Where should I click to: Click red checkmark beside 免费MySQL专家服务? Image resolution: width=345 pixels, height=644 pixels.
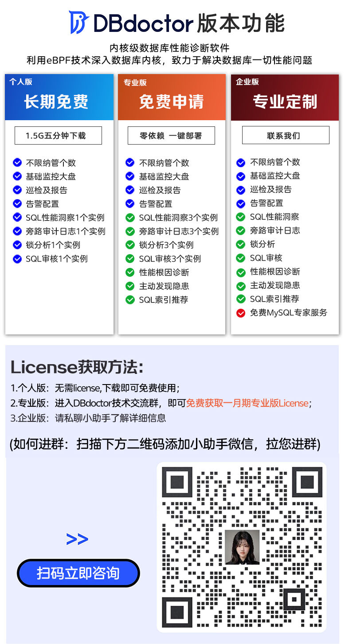(241, 313)
